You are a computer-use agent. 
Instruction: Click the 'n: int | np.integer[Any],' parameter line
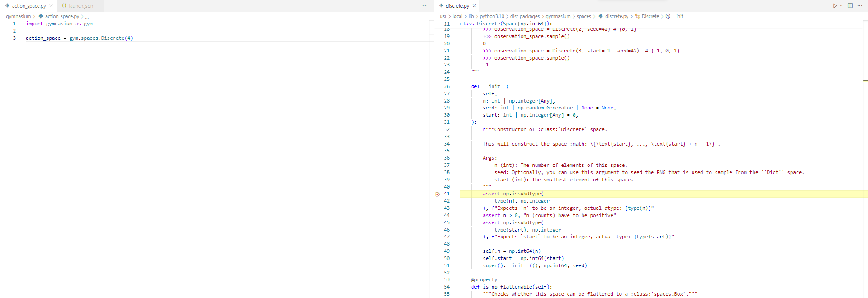(519, 101)
